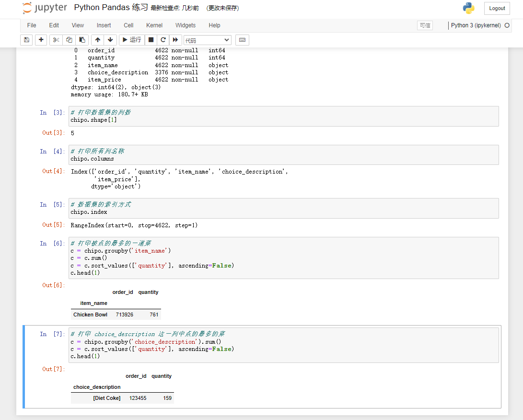This screenshot has width=523, height=420.
Task: Click the 可信 trusted notebook button
Action: point(425,25)
